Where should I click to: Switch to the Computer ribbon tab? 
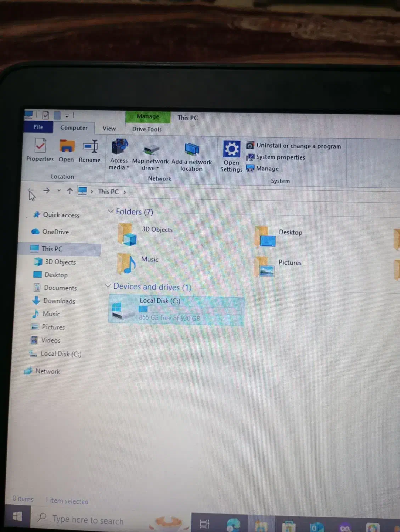(74, 128)
